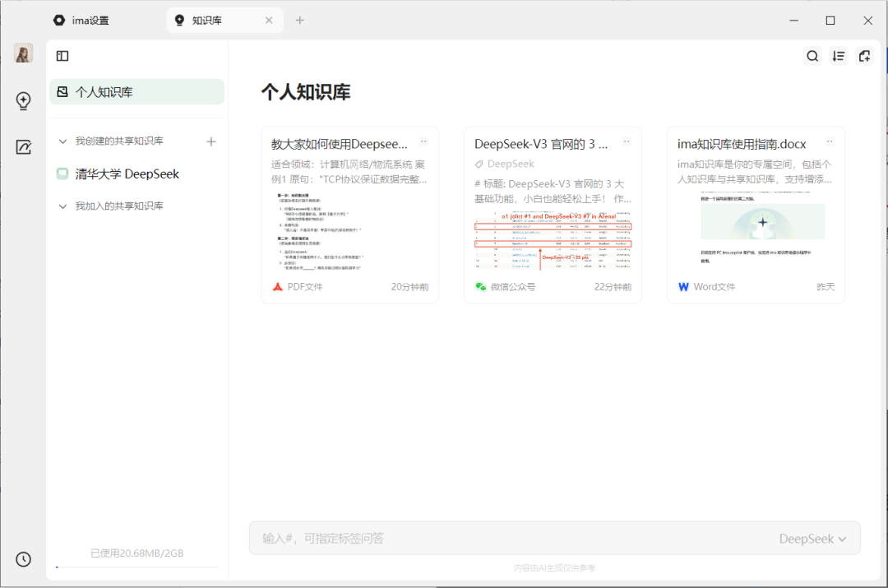Open the search icon in the knowledge base toolbar
Viewport: 888px width, 588px height.
click(812, 55)
